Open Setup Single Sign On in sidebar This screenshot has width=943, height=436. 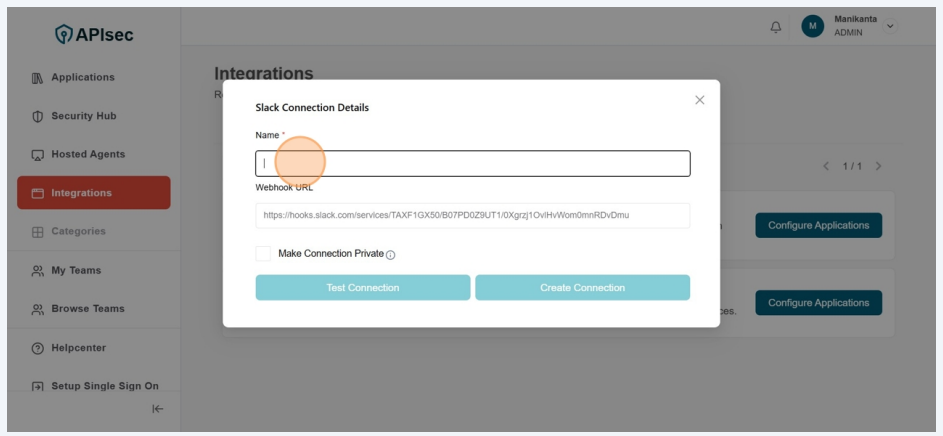[104, 386]
